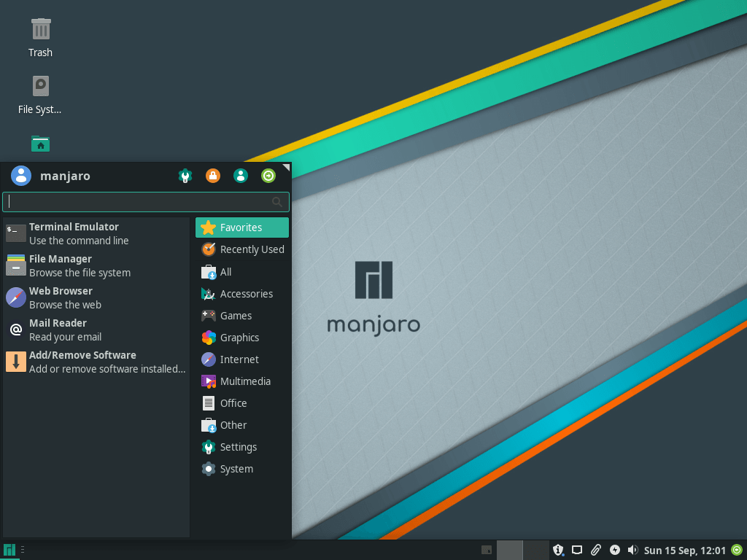Open the System category
Viewport: 747px width, 560px height.
point(242,469)
